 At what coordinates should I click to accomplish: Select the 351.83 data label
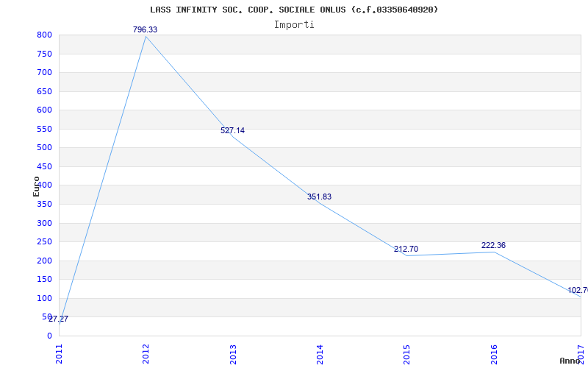tap(320, 197)
